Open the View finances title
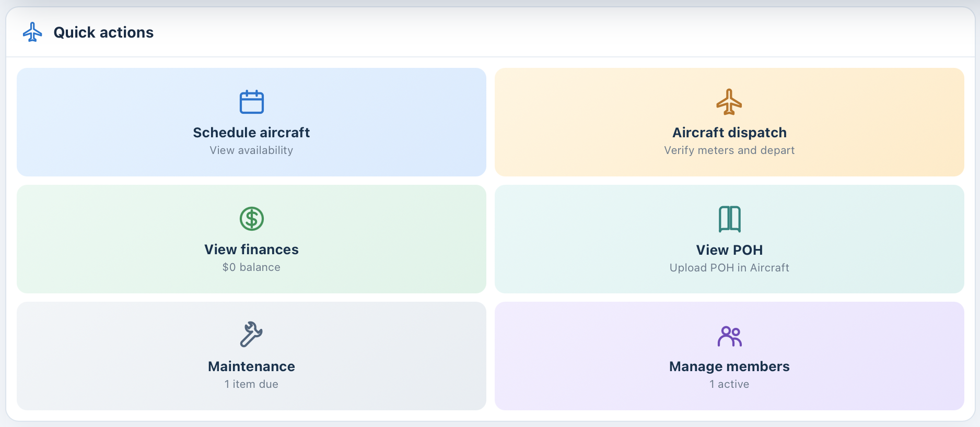980x427 pixels. tap(251, 250)
